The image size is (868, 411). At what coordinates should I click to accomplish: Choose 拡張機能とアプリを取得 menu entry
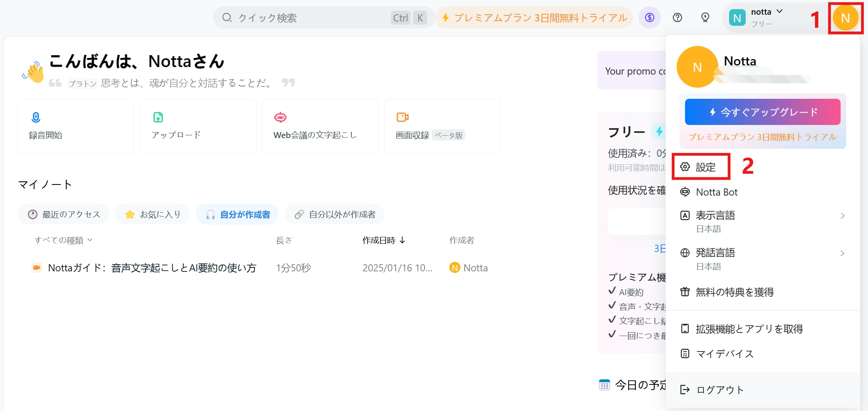pos(762,329)
